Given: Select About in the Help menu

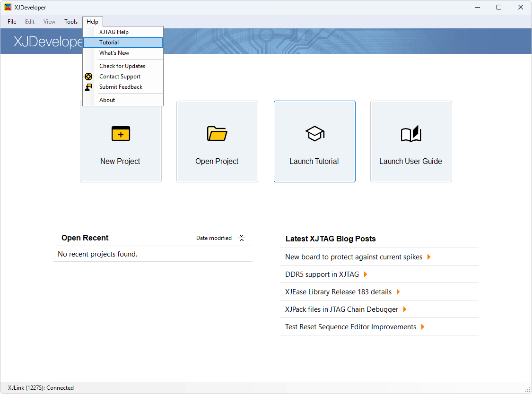Looking at the screenshot, I should coord(107,100).
